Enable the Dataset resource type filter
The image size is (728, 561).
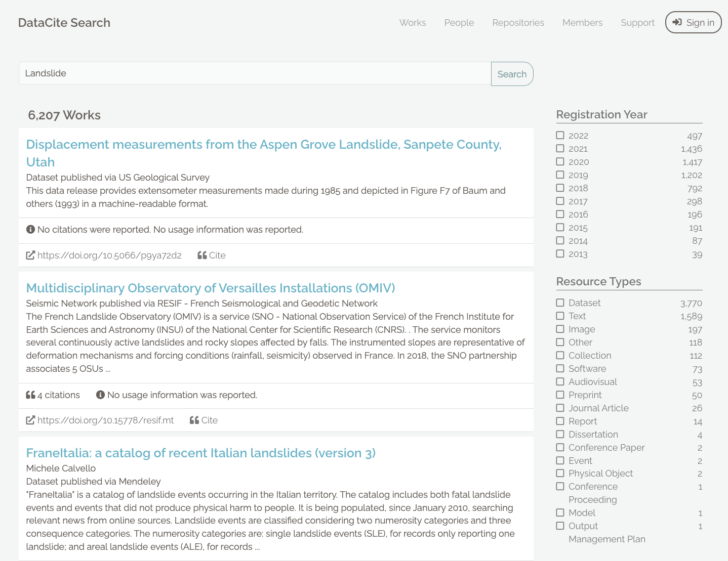[560, 303]
